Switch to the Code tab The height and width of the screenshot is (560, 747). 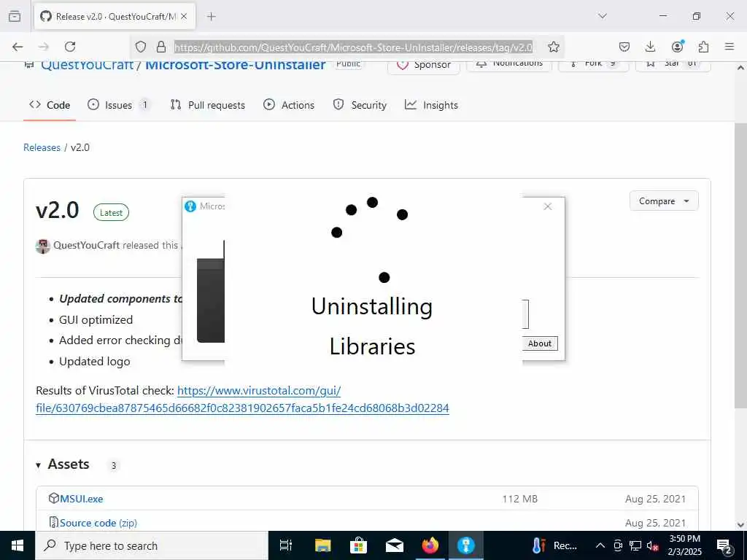[x=50, y=105]
